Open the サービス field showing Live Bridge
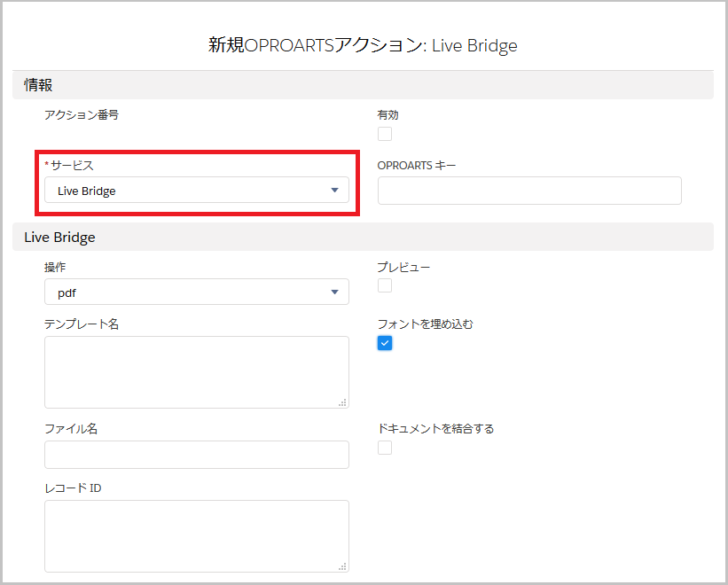 (x=196, y=191)
